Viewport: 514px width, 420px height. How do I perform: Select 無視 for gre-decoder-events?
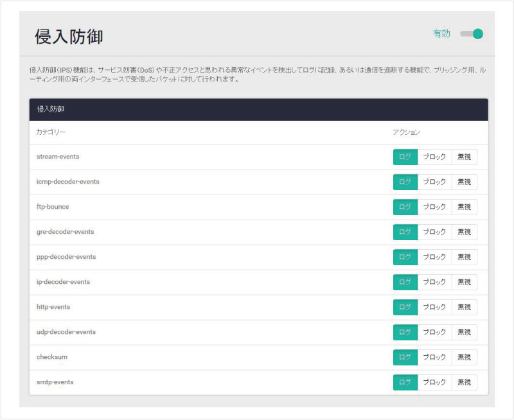click(x=464, y=232)
